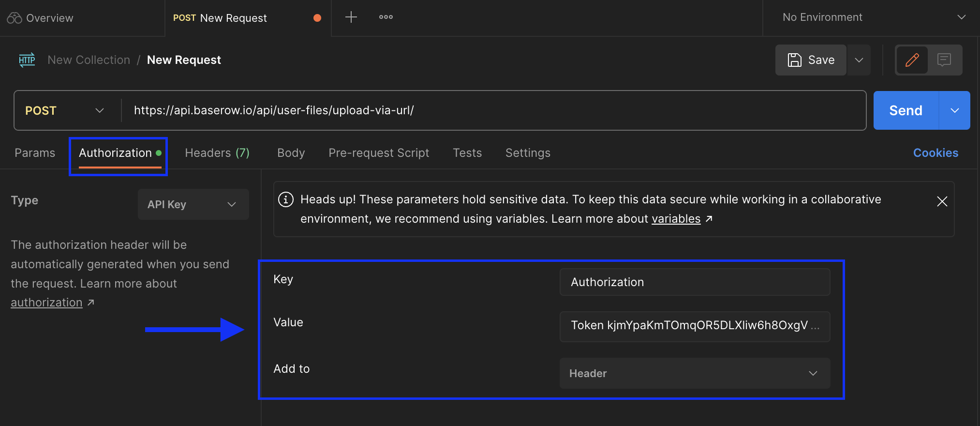The image size is (980, 426).
Task: Focus the request URL field
Action: [493, 110]
